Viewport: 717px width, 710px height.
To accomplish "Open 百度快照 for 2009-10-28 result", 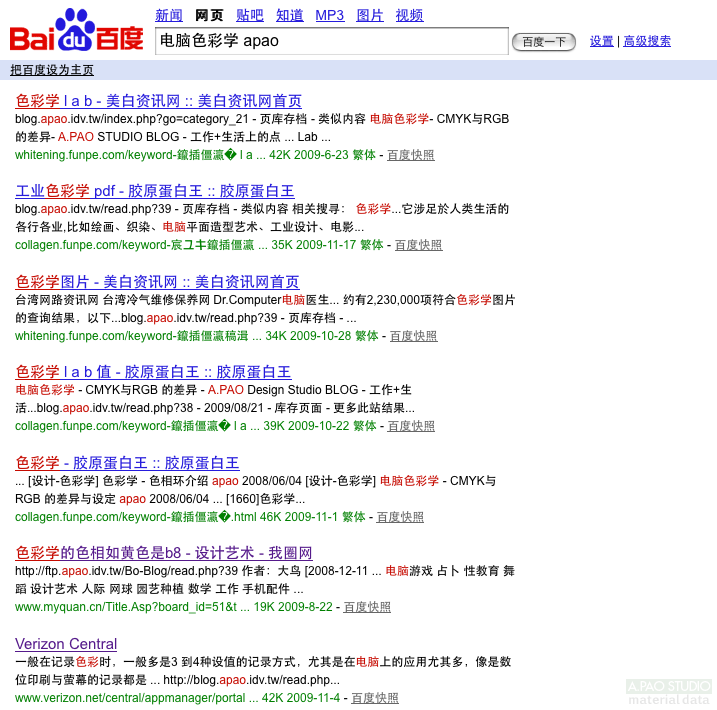I will (x=413, y=336).
